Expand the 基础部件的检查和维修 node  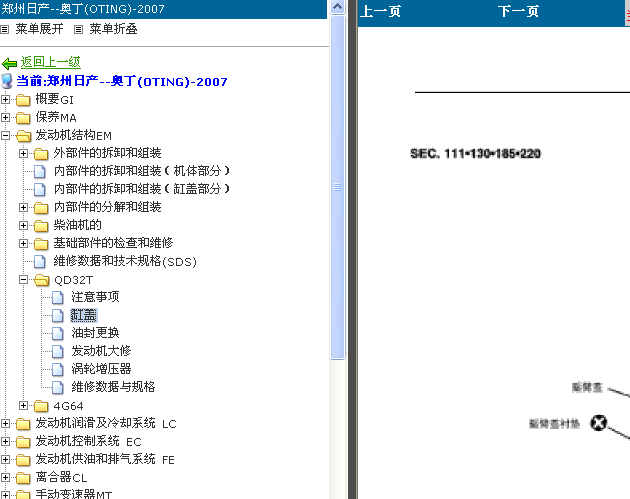(23, 243)
